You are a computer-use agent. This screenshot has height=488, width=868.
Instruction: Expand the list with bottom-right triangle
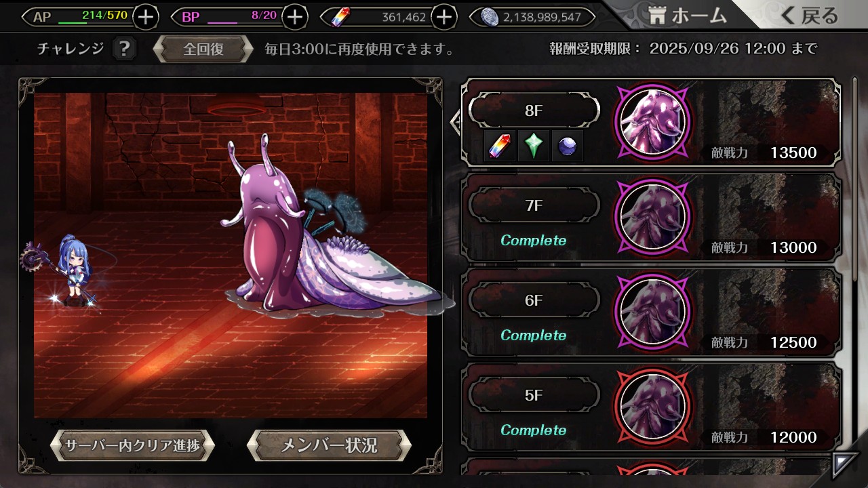click(845, 464)
